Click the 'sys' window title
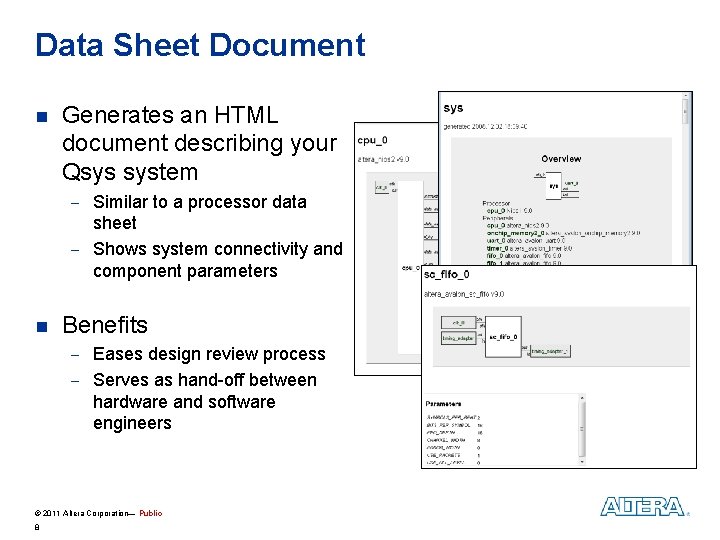The width and height of the screenshot is (720, 540). 453,108
